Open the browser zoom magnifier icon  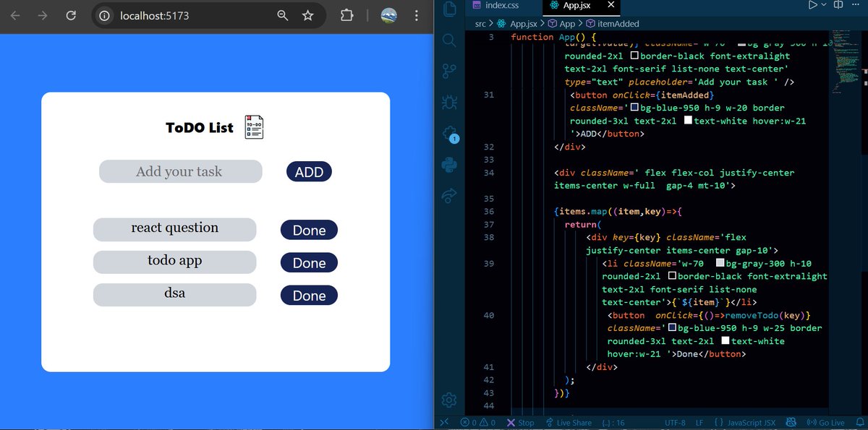[283, 15]
